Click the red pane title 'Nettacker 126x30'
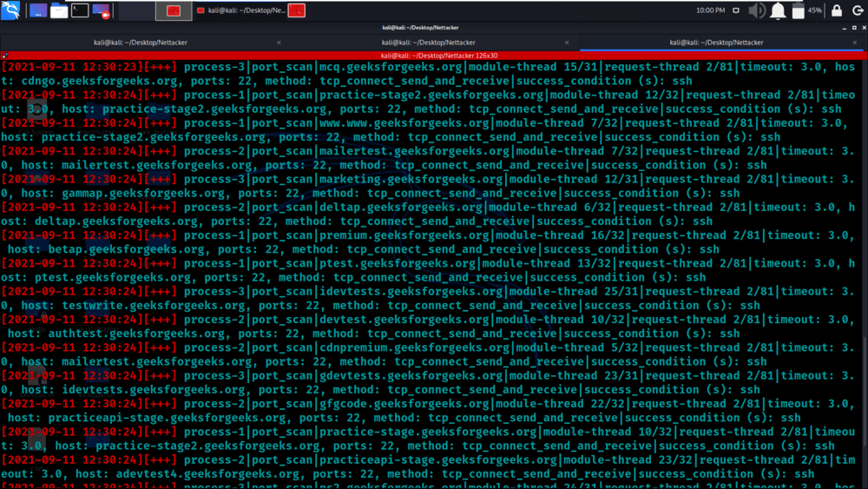This screenshot has height=489, width=868. [x=439, y=56]
